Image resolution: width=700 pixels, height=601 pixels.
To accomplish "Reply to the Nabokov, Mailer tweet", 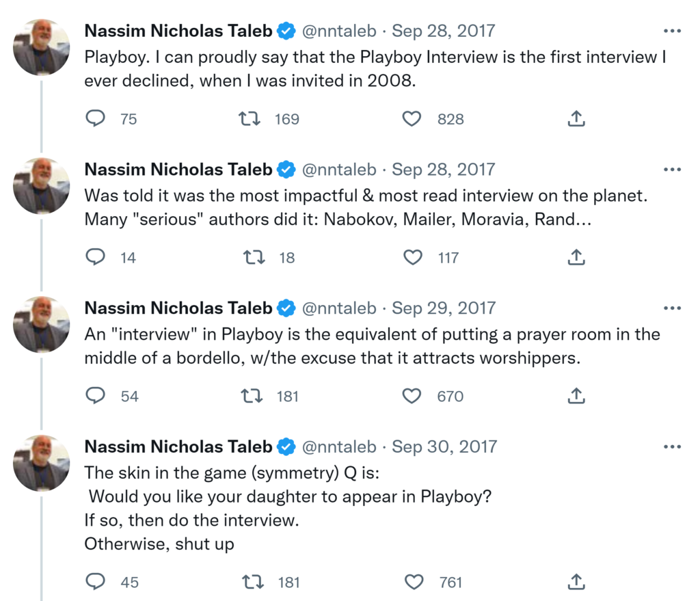I will click(x=95, y=258).
